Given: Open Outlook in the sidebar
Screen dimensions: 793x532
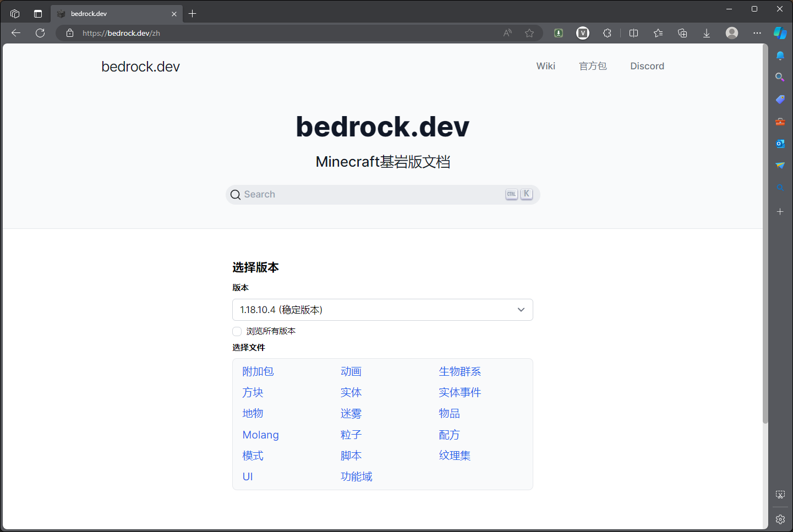Looking at the screenshot, I should [780, 144].
